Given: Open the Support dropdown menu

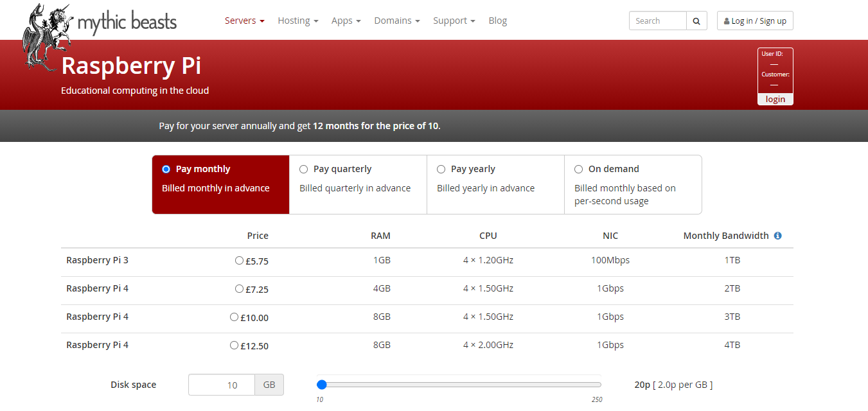Looking at the screenshot, I should point(454,21).
